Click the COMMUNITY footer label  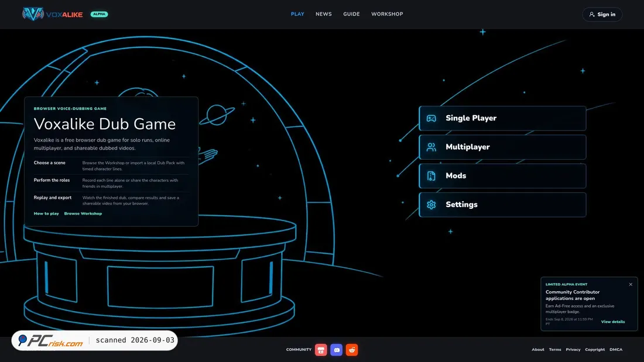pos(299,350)
